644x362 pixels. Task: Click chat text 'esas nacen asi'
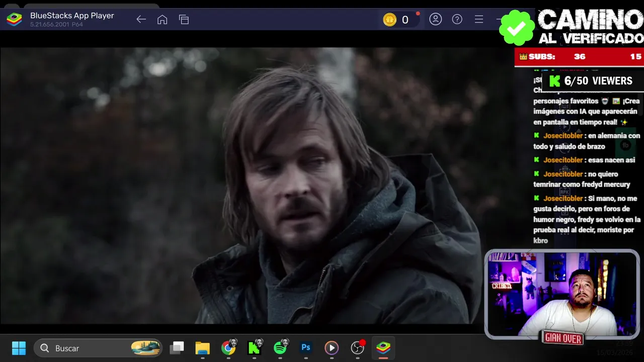pyautogui.click(x=612, y=160)
